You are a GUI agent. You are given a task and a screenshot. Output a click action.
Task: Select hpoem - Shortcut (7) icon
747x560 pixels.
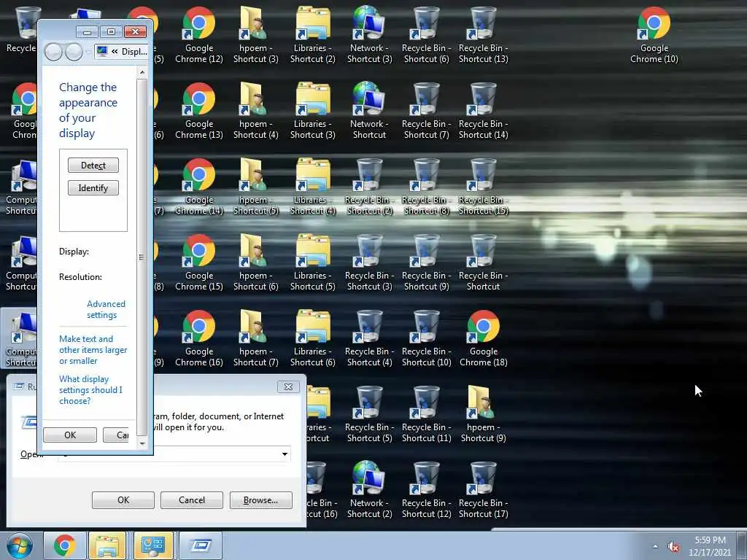click(x=256, y=338)
